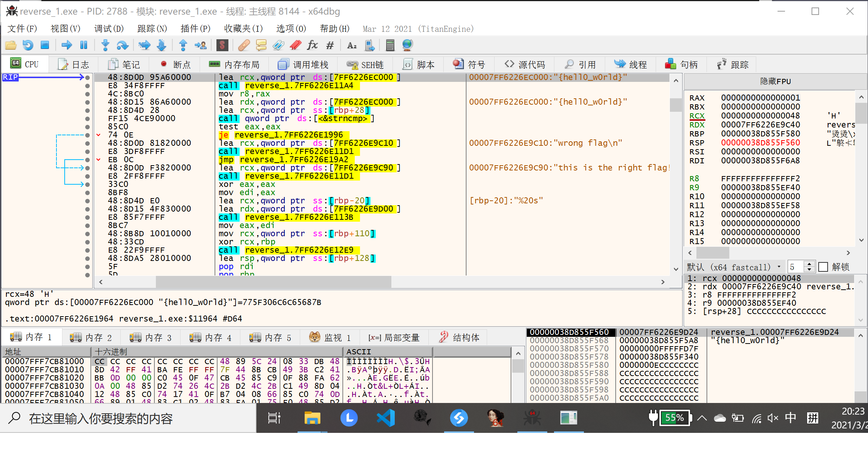Toggle breakpoint bullet at je instruction line

coord(87,135)
